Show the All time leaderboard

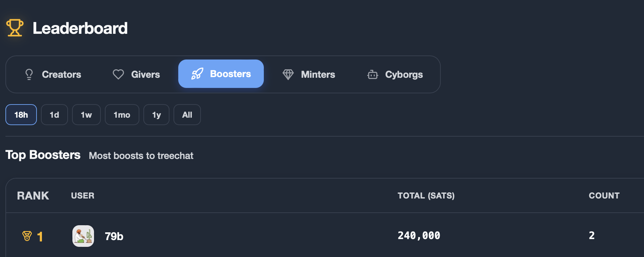(x=187, y=115)
